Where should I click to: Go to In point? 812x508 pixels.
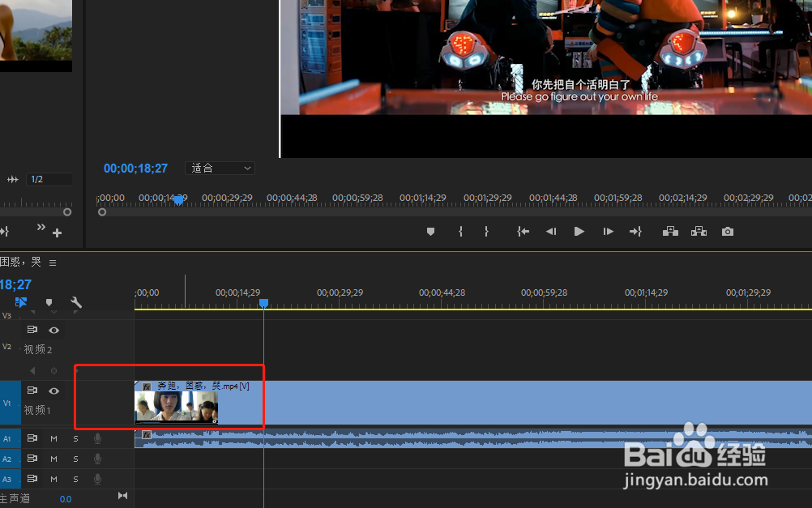pos(523,232)
